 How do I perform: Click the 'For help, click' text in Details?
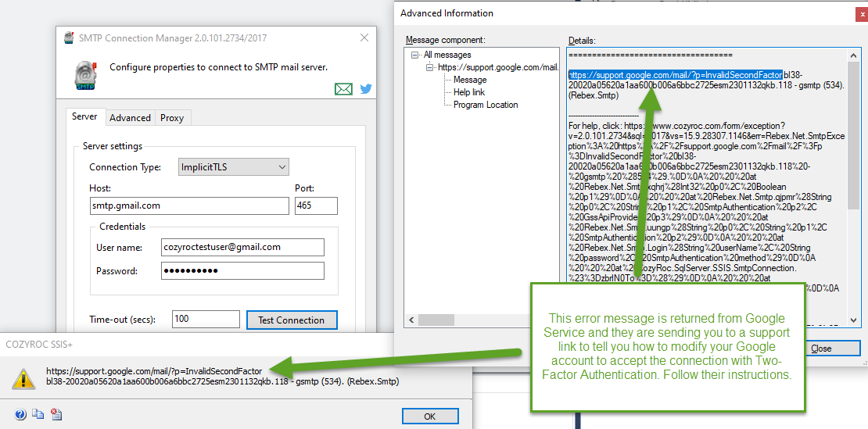click(594, 126)
